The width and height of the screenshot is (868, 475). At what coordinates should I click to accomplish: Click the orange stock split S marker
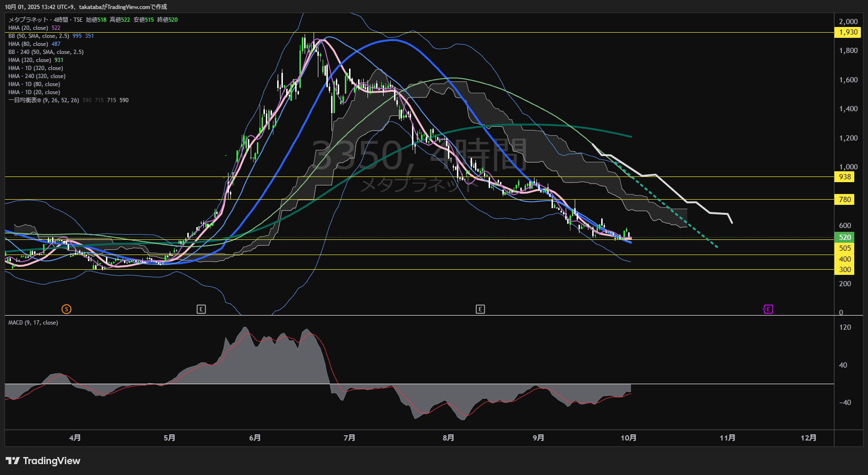coord(66,309)
